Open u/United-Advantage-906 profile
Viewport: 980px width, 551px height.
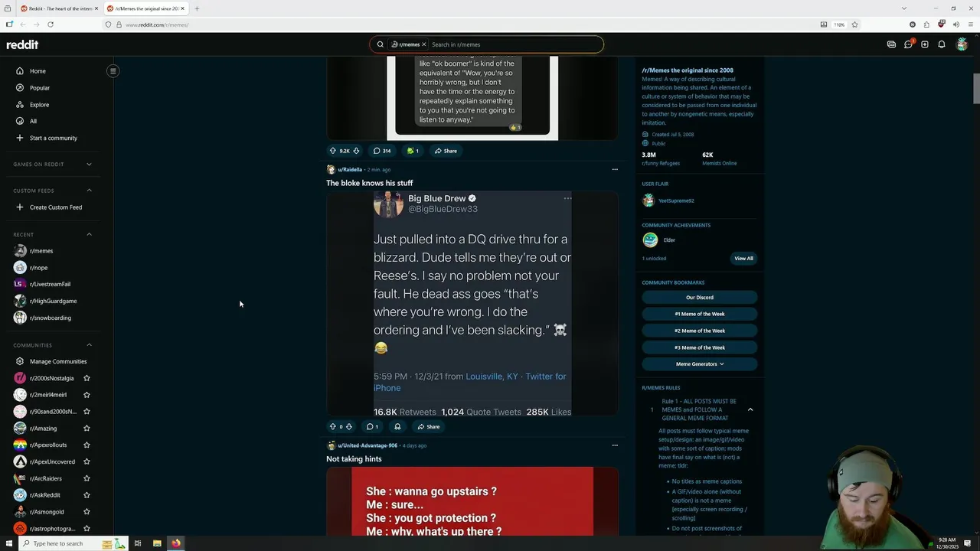tap(367, 445)
